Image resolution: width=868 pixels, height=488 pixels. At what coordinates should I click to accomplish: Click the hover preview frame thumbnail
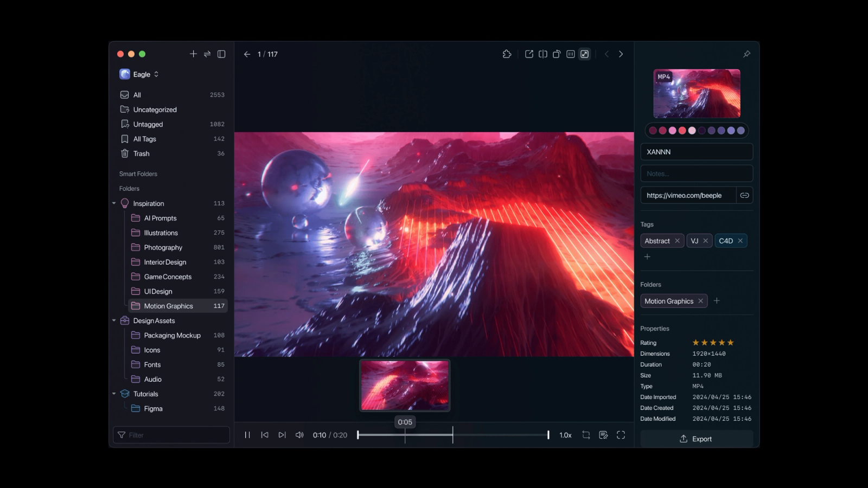(x=405, y=386)
